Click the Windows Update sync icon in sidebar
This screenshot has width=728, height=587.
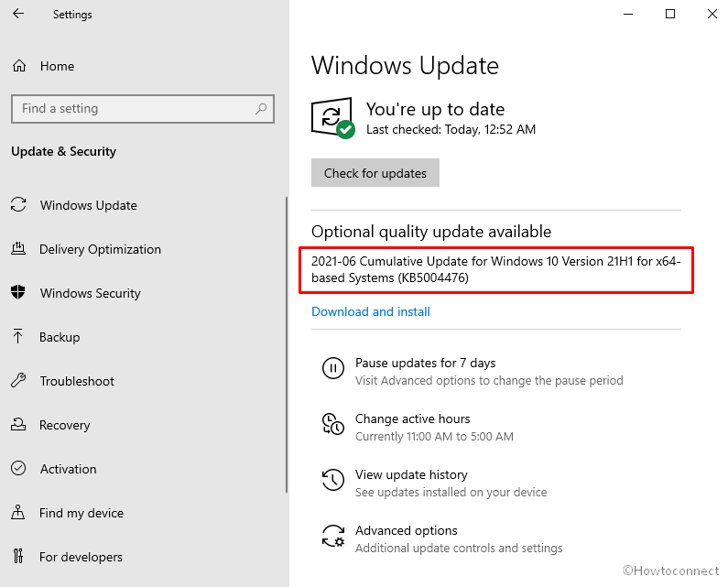18,205
